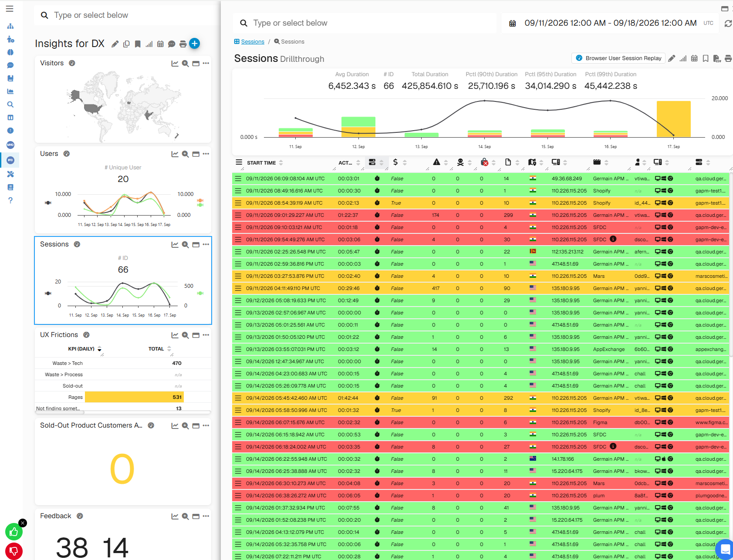Dismiss the feedback thumbs with the X

[23, 523]
